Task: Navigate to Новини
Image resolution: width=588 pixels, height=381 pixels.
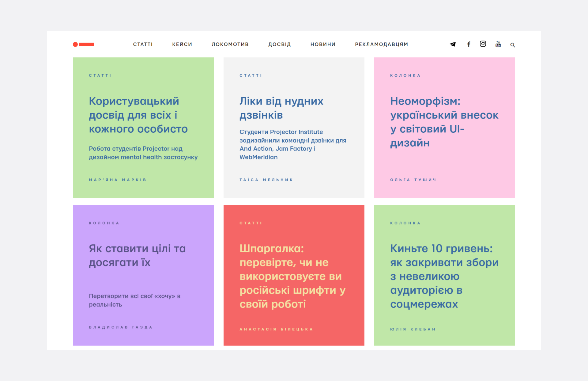Action: coord(323,44)
